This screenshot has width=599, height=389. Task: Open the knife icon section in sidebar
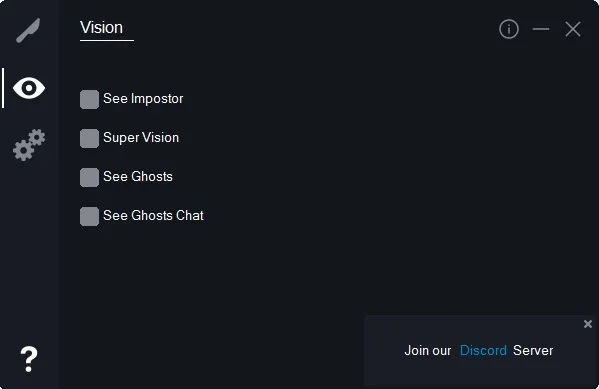pyautogui.click(x=28, y=30)
